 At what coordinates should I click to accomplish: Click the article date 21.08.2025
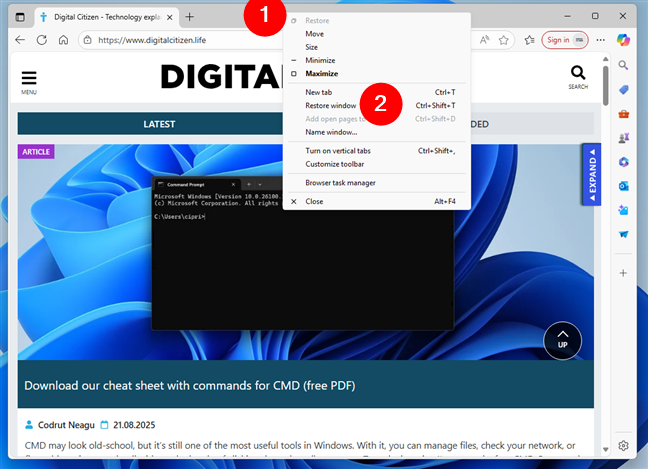134,425
